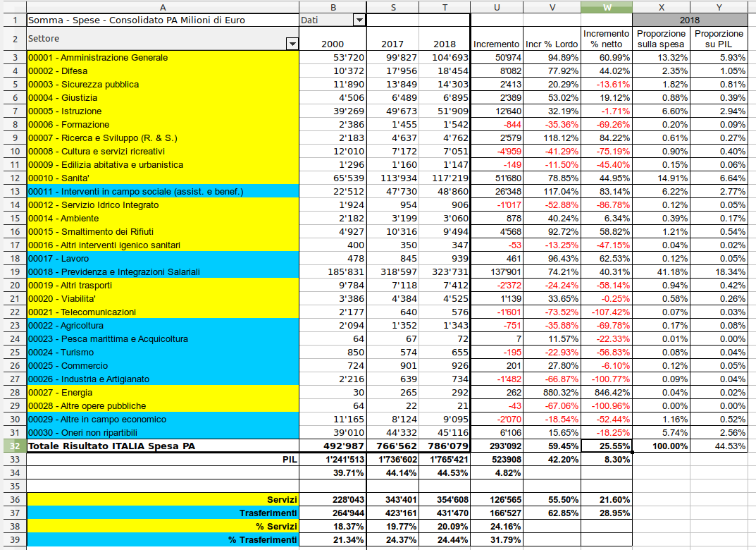The height and width of the screenshot is (550, 756).
Task: Click Sanita' 2017 value 113'934
Action: pos(393,178)
